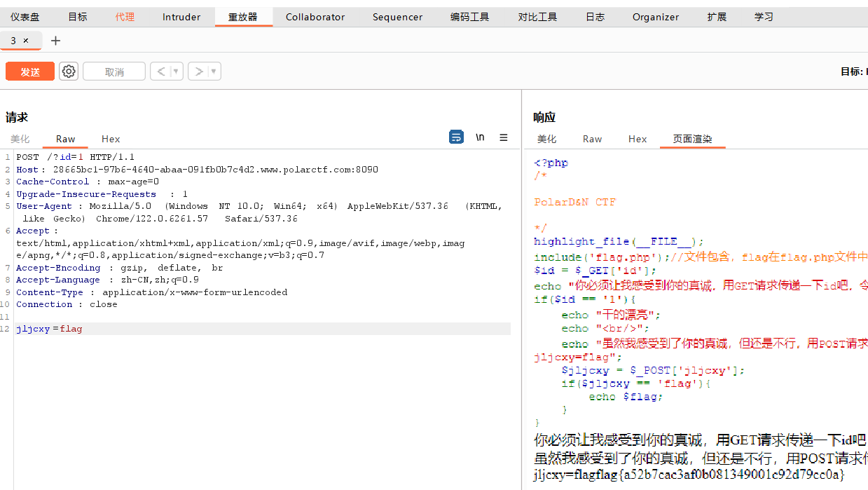Screen dimensions: 868x490
Task: Switch response view to 美化 pretty
Action: tap(546, 139)
